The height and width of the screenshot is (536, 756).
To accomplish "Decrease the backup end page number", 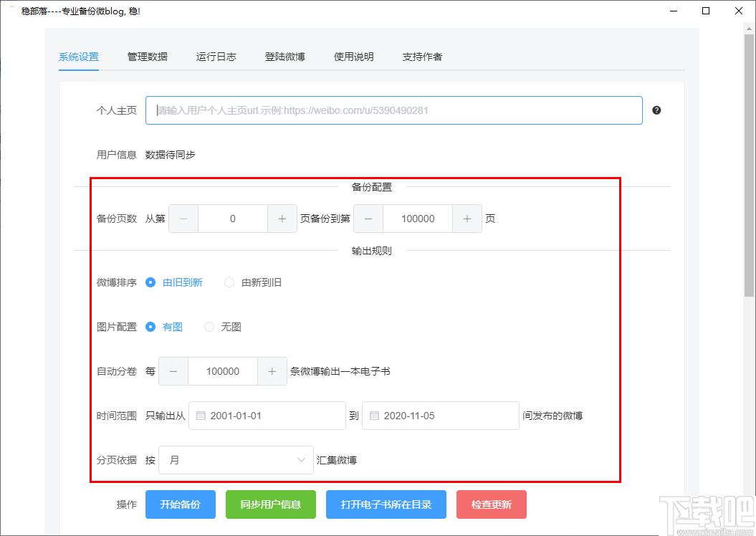I will [368, 219].
